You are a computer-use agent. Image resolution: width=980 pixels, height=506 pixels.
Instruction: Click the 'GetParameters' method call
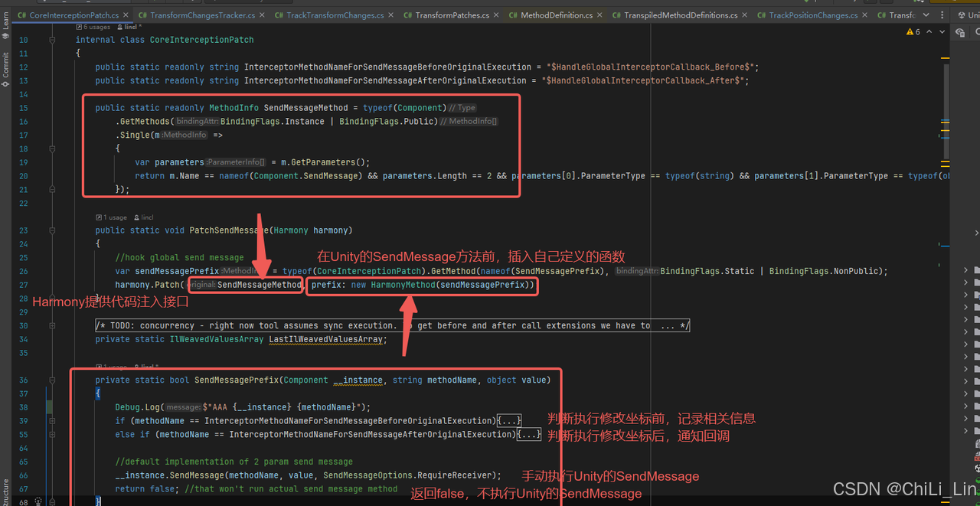tap(324, 162)
